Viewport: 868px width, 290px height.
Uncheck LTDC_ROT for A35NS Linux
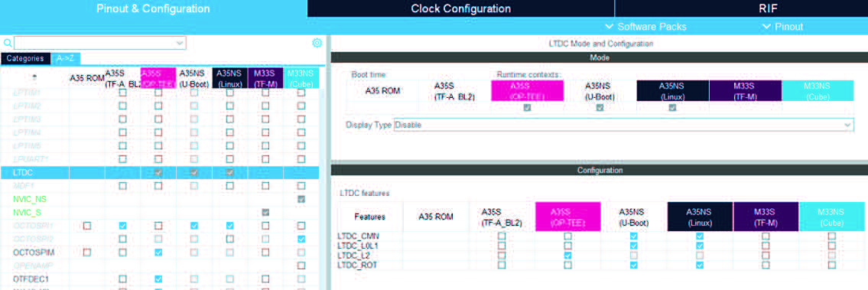[700, 266]
